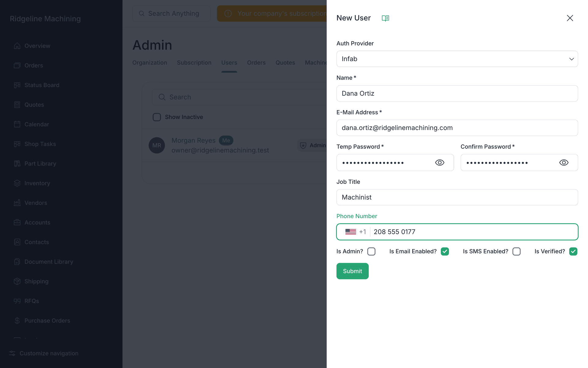The height and width of the screenshot is (368, 588).
Task: Close the New User panel
Action: (x=570, y=18)
